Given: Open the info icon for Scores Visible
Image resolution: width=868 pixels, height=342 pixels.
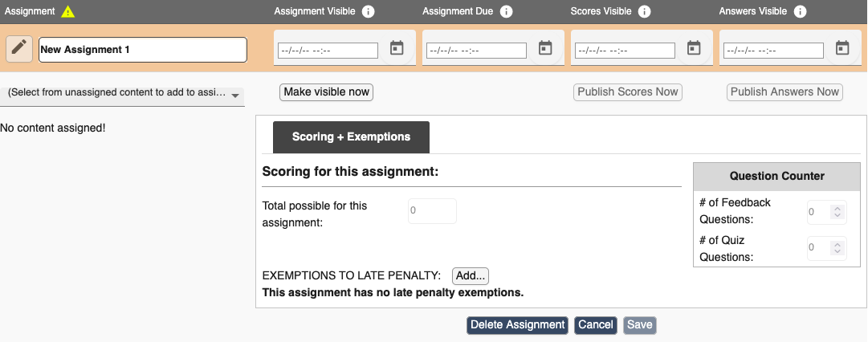Looking at the screenshot, I should point(644,11).
